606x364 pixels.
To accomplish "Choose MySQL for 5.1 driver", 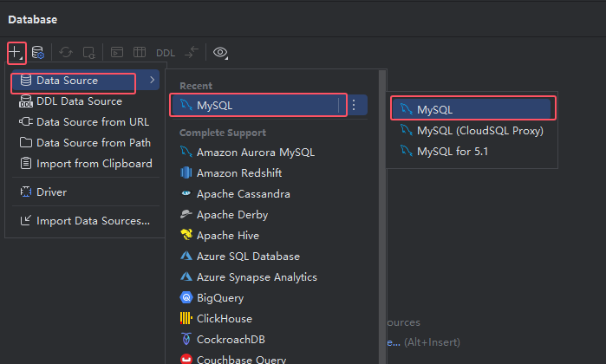I will [x=472, y=152].
